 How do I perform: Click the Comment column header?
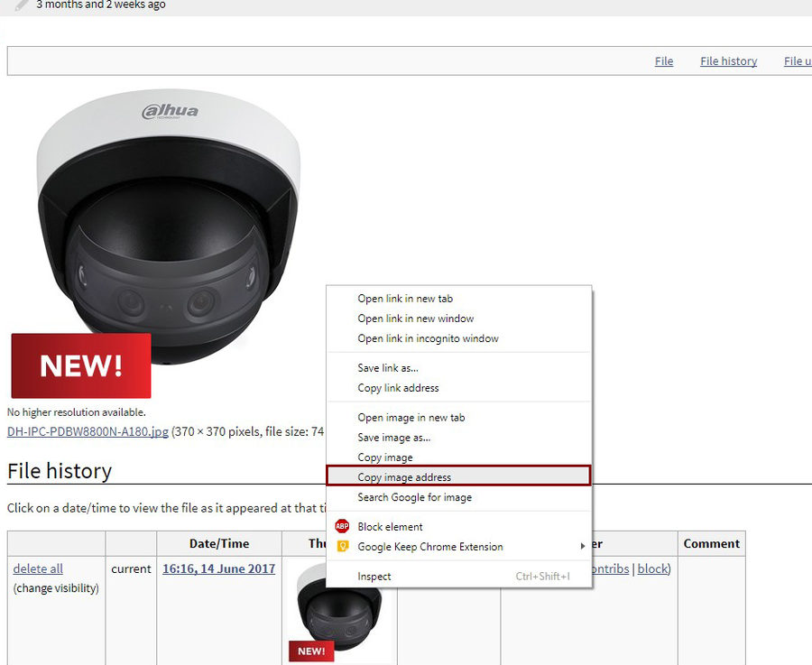[712, 543]
